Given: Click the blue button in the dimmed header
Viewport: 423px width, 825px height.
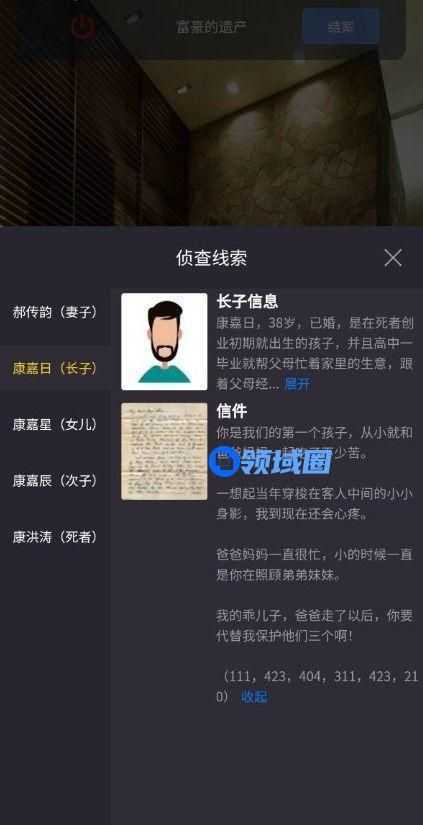Looking at the screenshot, I should point(341,26).
